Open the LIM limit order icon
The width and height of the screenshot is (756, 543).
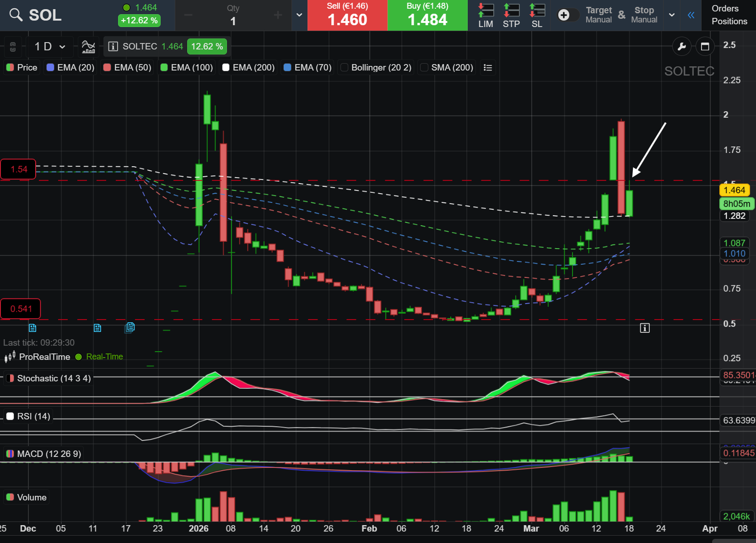click(486, 15)
